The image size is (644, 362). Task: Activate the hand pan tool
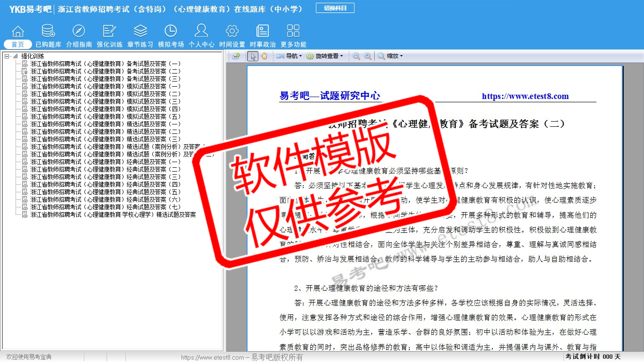click(264, 56)
